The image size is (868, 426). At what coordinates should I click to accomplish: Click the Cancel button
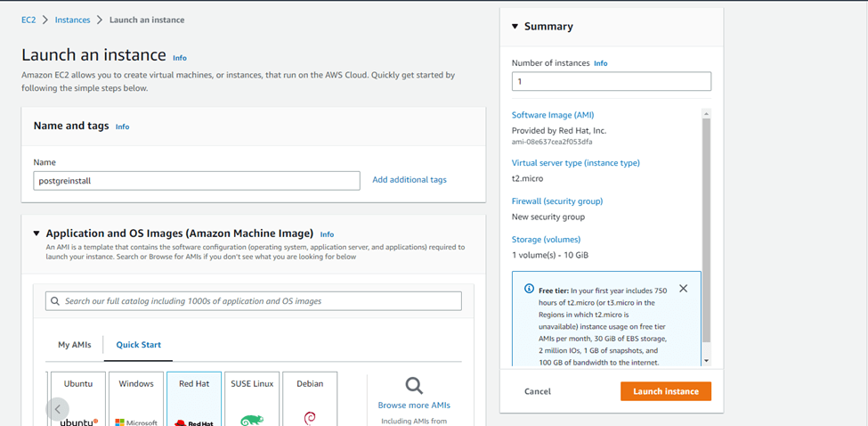point(537,391)
